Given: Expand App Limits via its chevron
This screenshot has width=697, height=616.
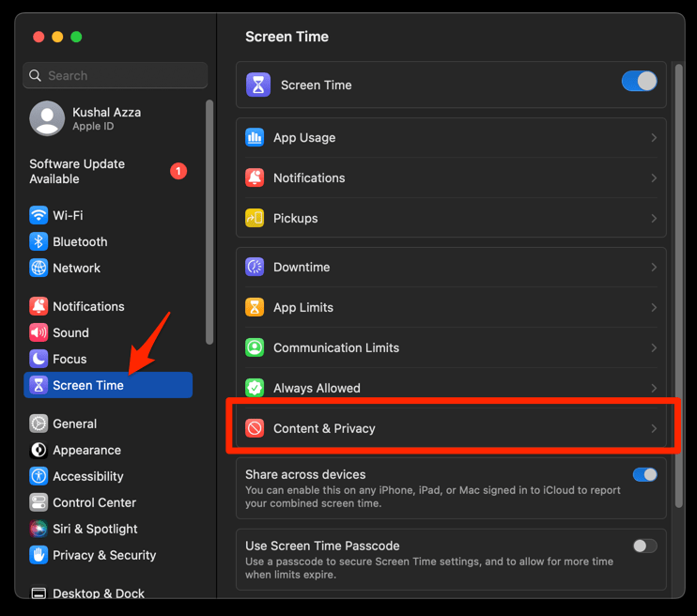Looking at the screenshot, I should (654, 307).
